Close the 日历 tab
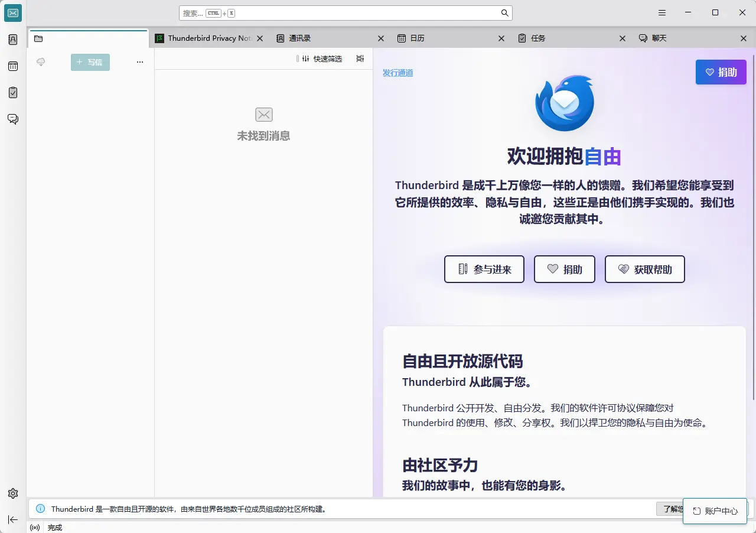756x533 pixels. pyautogui.click(x=501, y=38)
